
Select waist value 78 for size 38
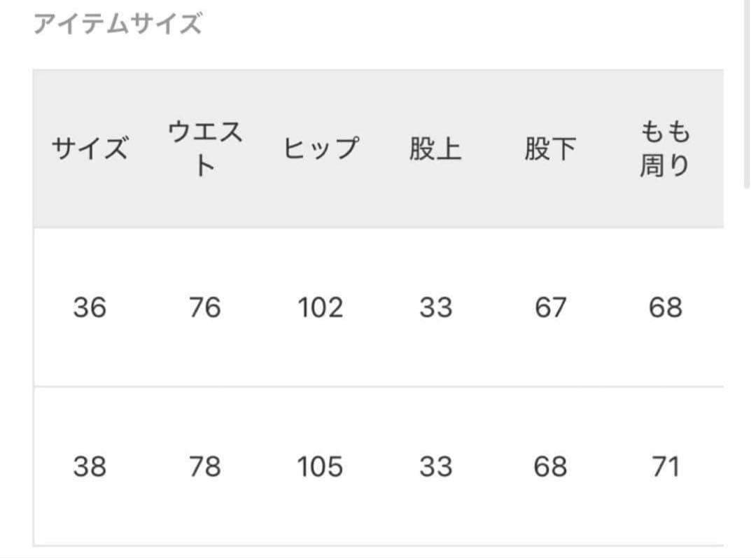pyautogui.click(x=204, y=466)
